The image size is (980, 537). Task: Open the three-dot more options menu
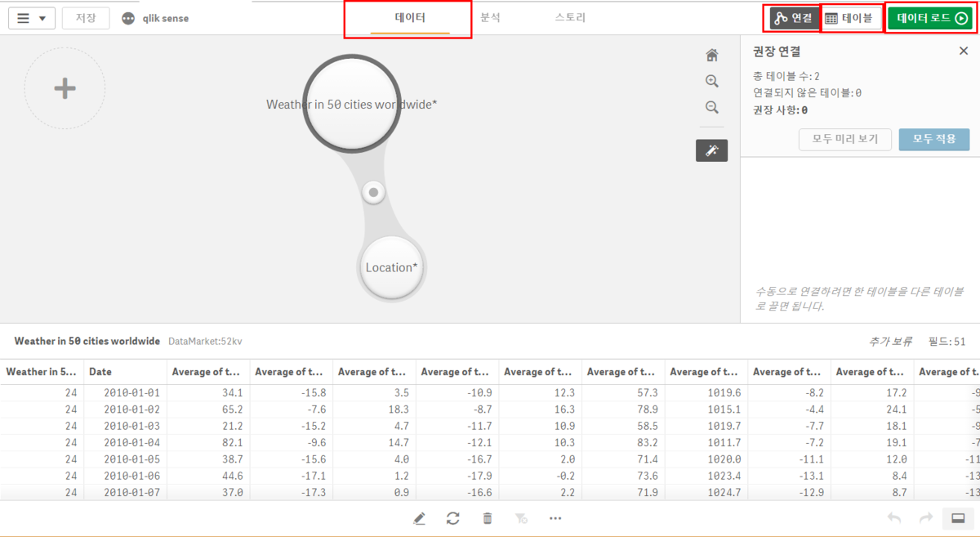tap(555, 518)
